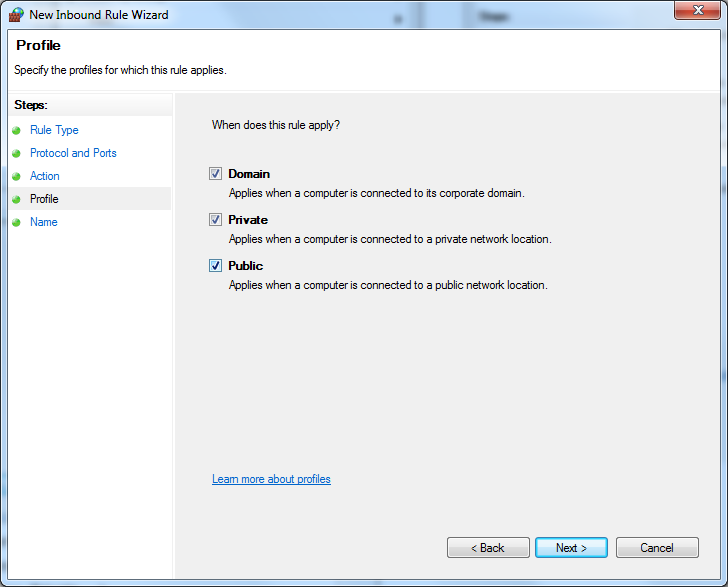This screenshot has width=728, height=587.
Task: Select the Profile step in Steps list
Action: pos(44,199)
